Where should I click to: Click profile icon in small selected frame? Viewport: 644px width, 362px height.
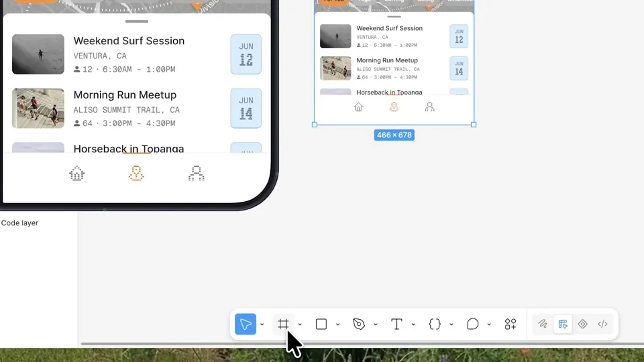(429, 107)
